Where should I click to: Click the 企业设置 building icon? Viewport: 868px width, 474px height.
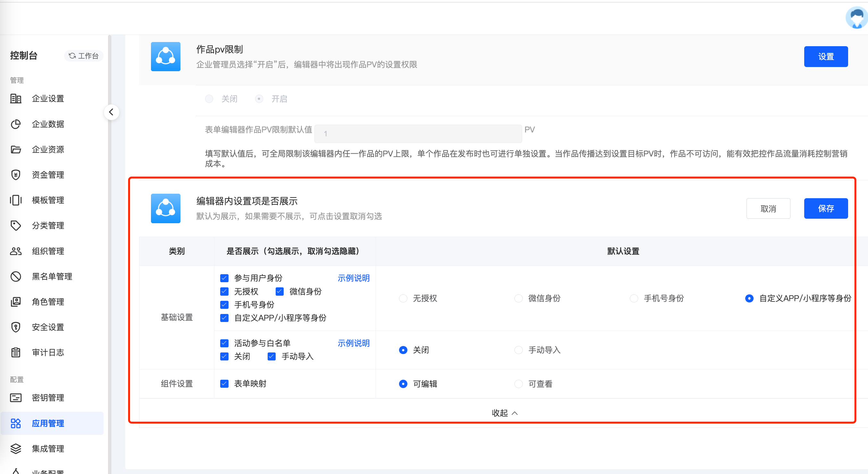[15, 98]
